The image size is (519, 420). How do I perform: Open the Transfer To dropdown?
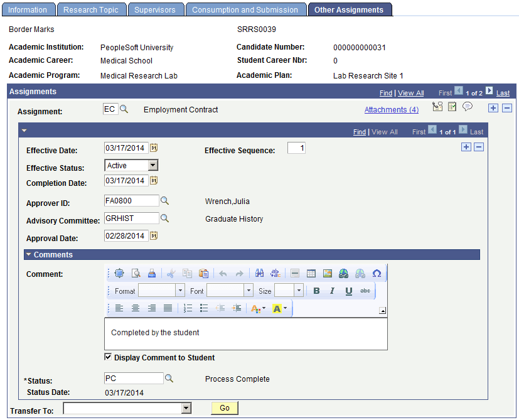click(x=186, y=408)
